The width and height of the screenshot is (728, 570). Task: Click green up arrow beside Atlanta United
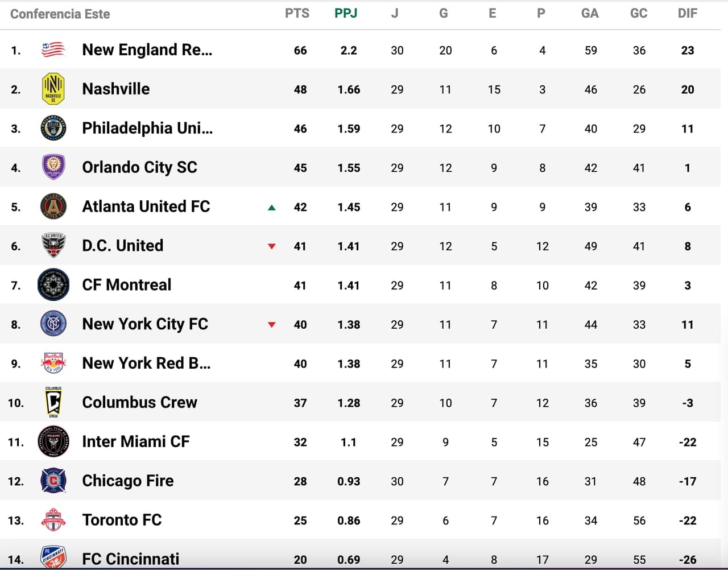(272, 208)
